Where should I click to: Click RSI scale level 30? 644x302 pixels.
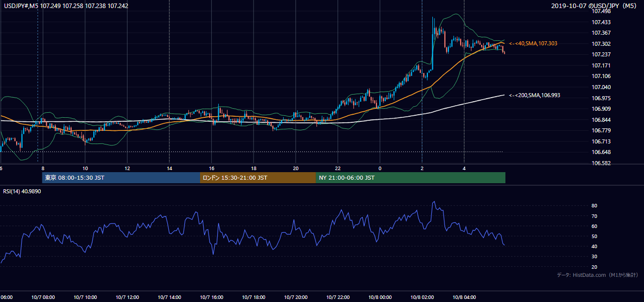[x=595, y=257]
